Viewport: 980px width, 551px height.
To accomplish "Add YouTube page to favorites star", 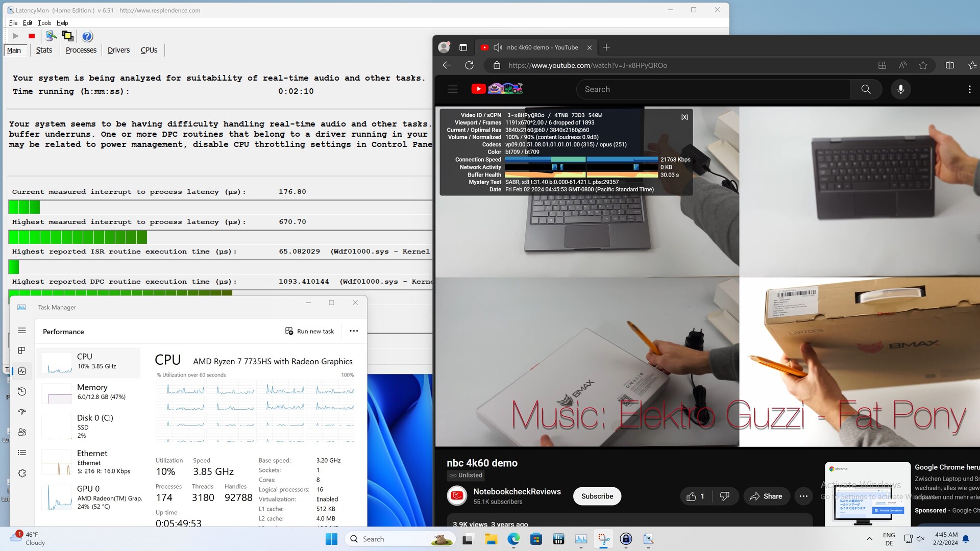I will pyautogui.click(x=923, y=65).
